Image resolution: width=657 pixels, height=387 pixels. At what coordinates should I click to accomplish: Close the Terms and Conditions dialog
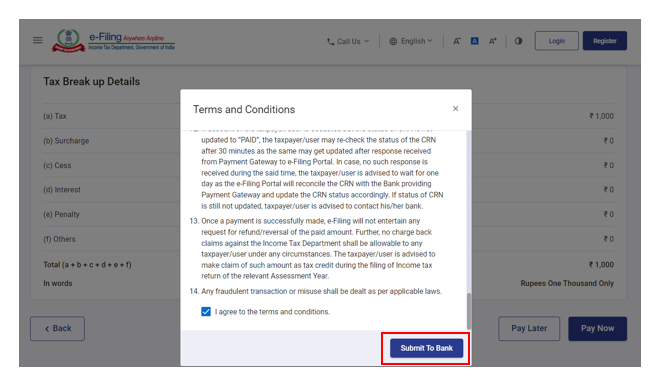pyautogui.click(x=455, y=108)
